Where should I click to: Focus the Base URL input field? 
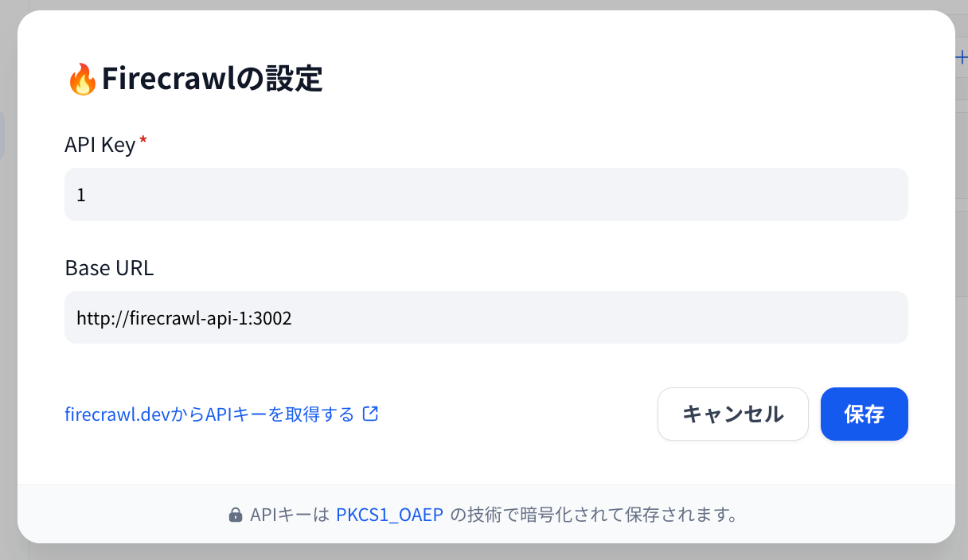486,317
